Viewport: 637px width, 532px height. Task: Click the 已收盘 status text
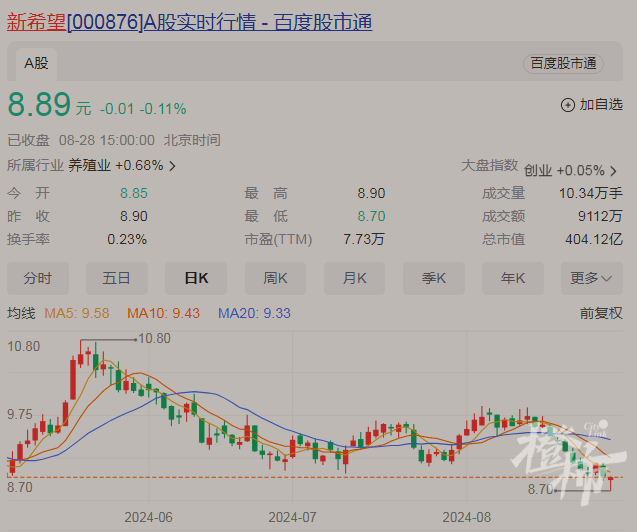tap(28, 141)
